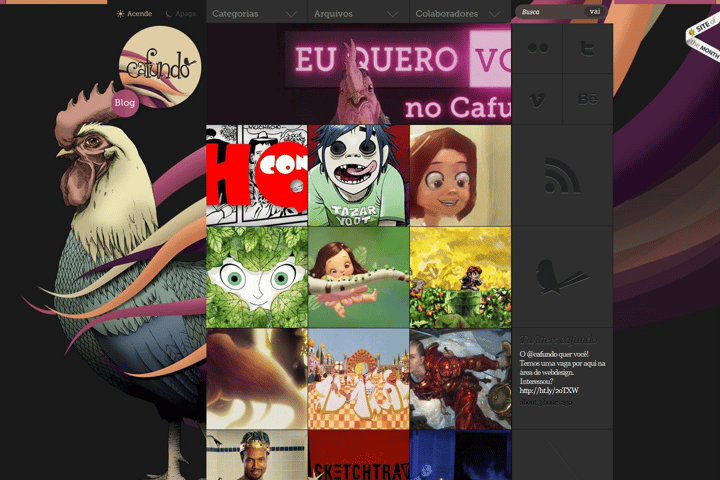
Task: Click the 'vai' search button
Action: tap(595, 11)
